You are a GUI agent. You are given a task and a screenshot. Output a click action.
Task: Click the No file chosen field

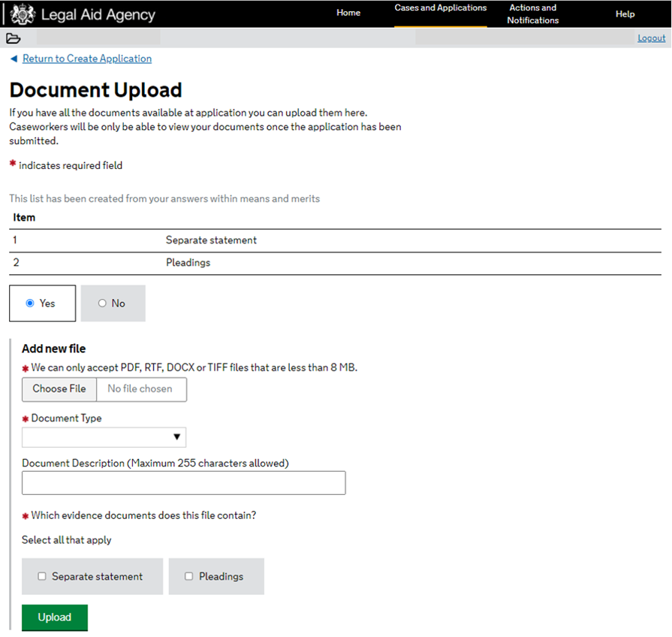click(140, 389)
